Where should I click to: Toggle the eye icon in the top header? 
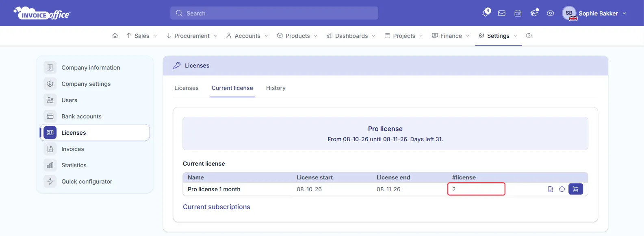coord(551,13)
